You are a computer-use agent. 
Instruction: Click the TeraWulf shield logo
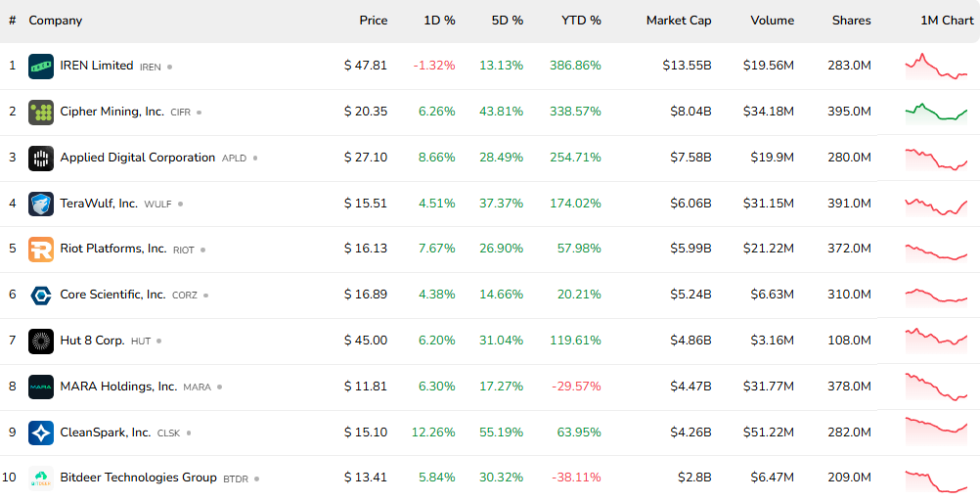41,204
